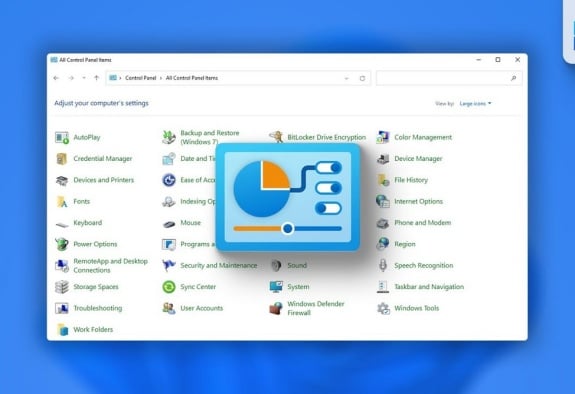Open the Devices and Printers icon
The image size is (575, 394).
click(62, 180)
